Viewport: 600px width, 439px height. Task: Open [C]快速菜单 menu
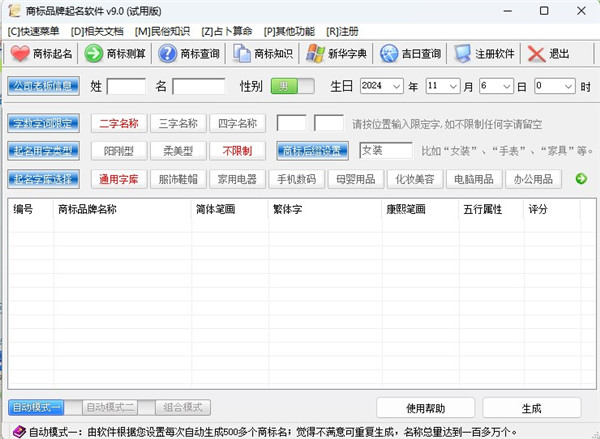tap(33, 31)
